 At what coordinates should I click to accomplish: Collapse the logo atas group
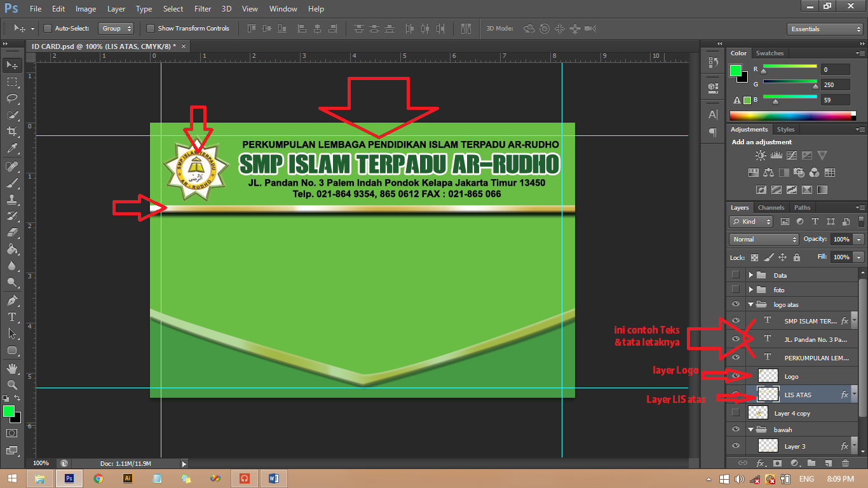pos(750,304)
